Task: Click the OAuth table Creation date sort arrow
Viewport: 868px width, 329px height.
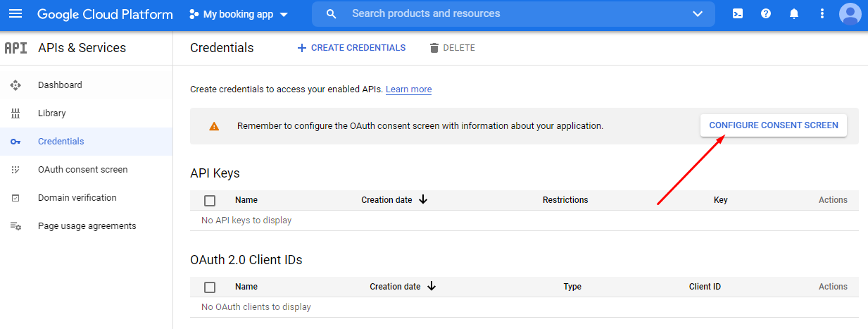Action: pyautogui.click(x=432, y=286)
